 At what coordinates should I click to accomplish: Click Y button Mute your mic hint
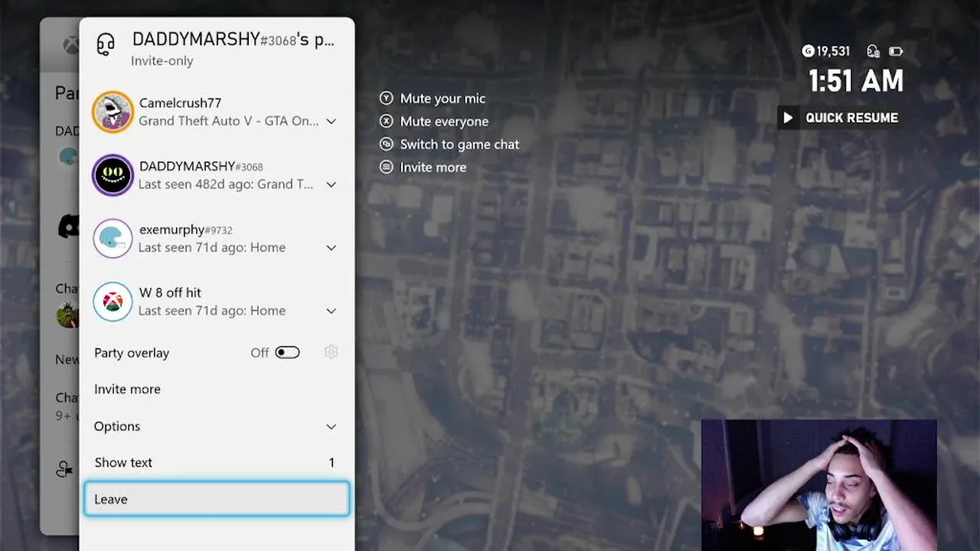(x=387, y=98)
